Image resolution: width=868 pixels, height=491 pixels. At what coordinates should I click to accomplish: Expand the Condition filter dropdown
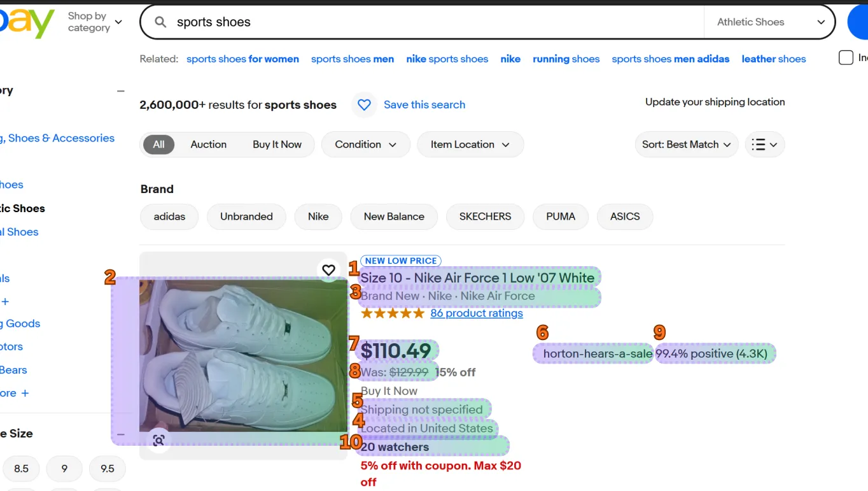365,145
